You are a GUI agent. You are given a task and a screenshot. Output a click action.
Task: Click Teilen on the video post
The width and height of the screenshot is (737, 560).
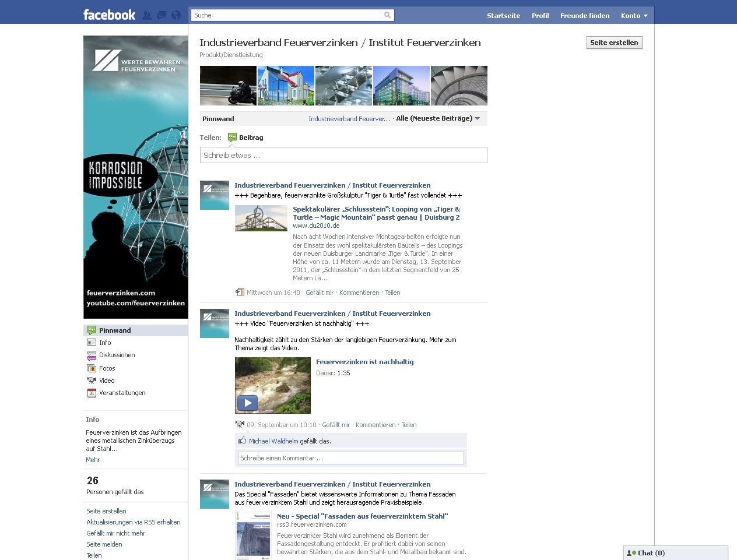click(409, 425)
